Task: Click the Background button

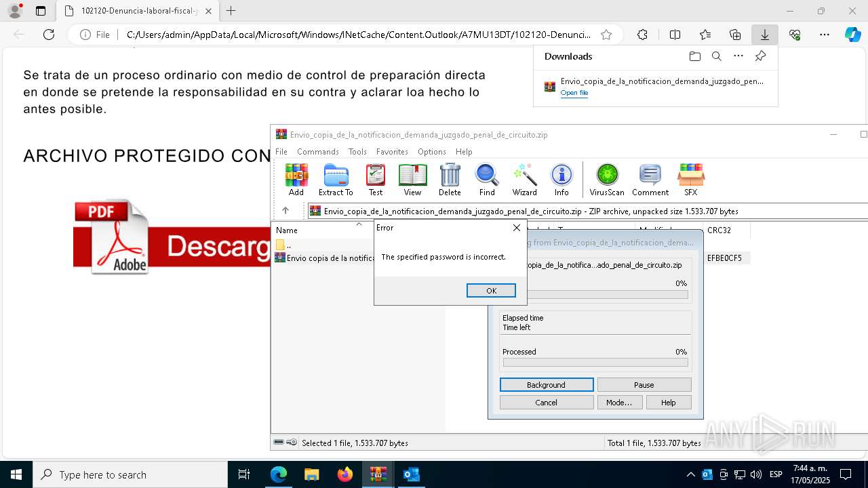Action: [x=547, y=384]
